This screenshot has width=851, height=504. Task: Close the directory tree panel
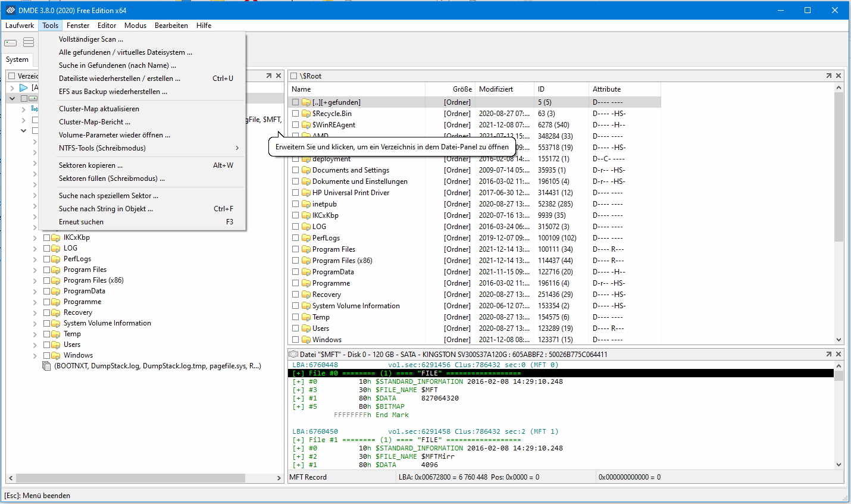279,76
